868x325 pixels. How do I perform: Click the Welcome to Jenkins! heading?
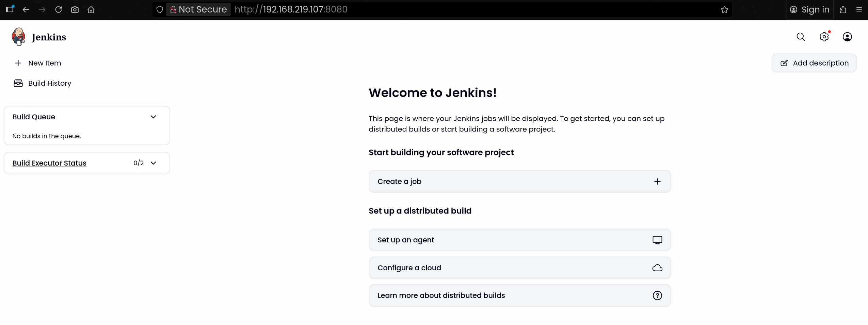click(x=433, y=93)
